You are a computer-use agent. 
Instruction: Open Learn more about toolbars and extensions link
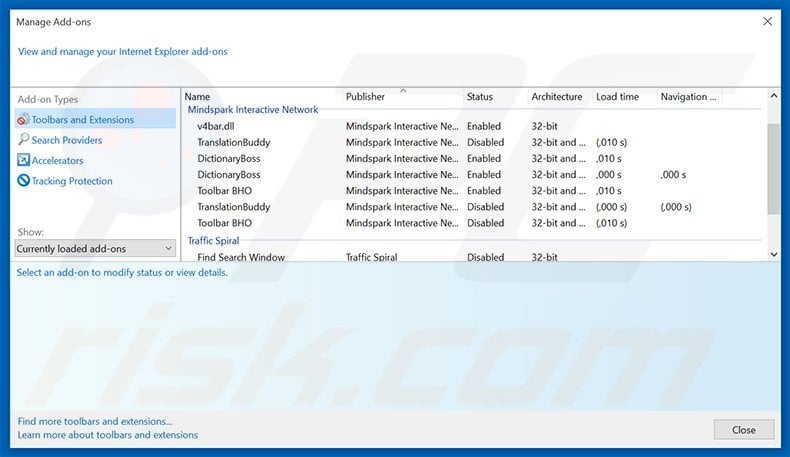(108, 435)
